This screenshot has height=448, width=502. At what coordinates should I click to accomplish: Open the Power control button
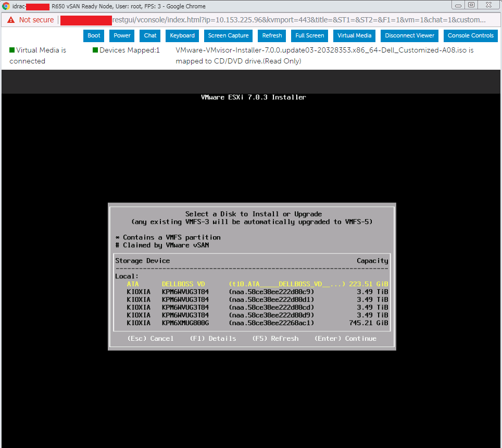point(122,35)
